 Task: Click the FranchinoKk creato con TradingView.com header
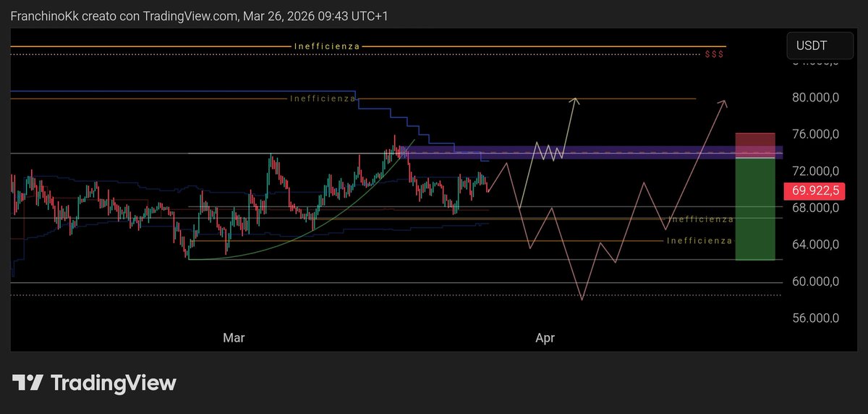coord(199,15)
